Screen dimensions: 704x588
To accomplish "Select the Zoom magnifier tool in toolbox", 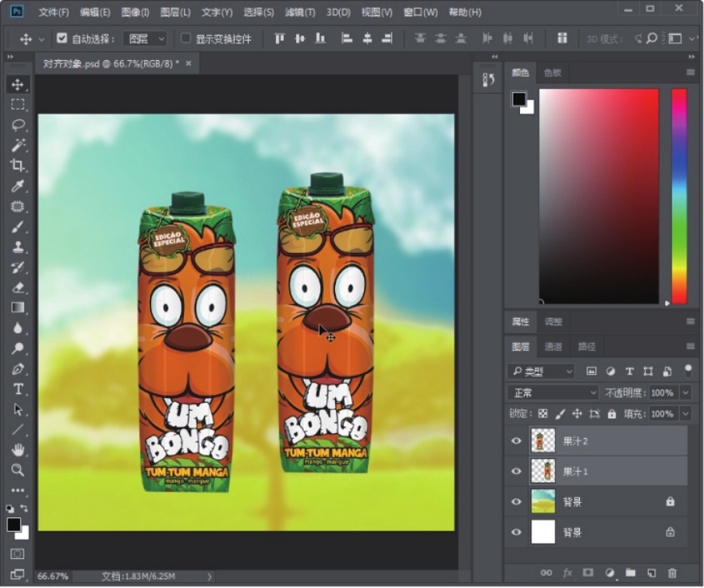I will point(18,470).
